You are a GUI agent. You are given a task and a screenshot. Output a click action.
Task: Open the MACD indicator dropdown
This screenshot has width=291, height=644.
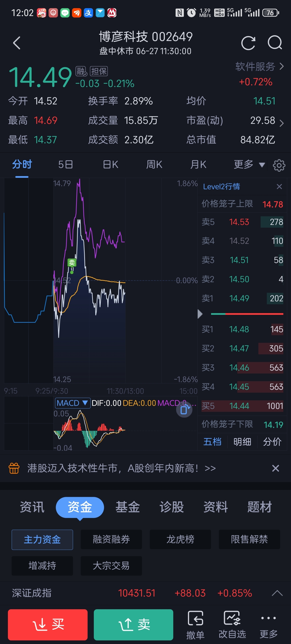(73, 403)
